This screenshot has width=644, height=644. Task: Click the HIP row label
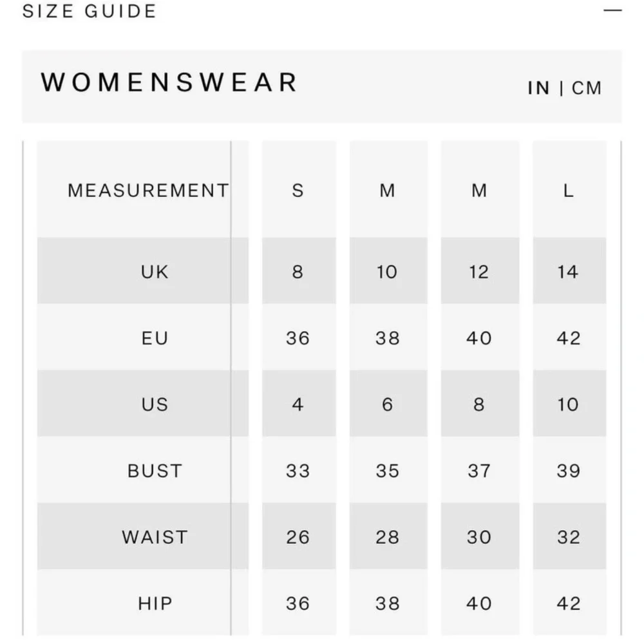pyautogui.click(x=155, y=603)
